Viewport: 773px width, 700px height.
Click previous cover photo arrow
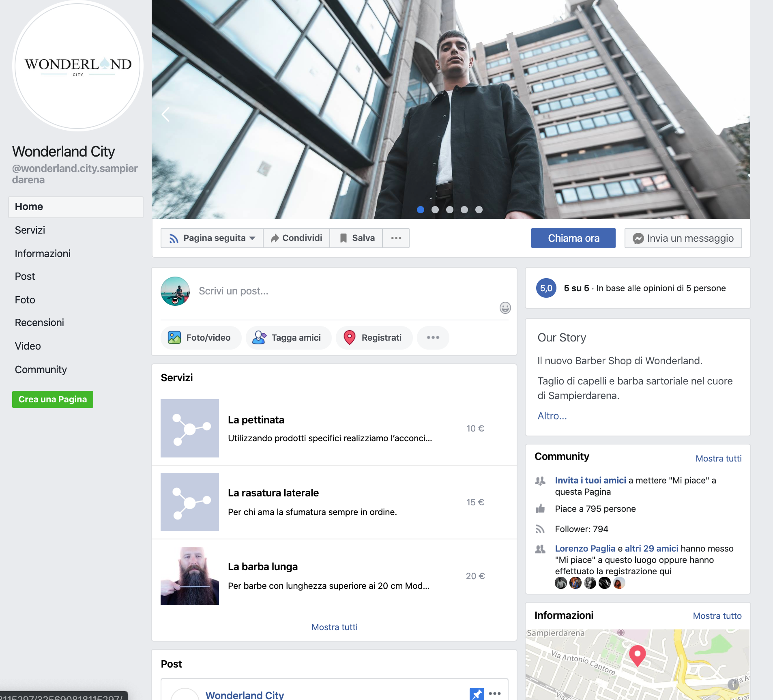(x=165, y=114)
